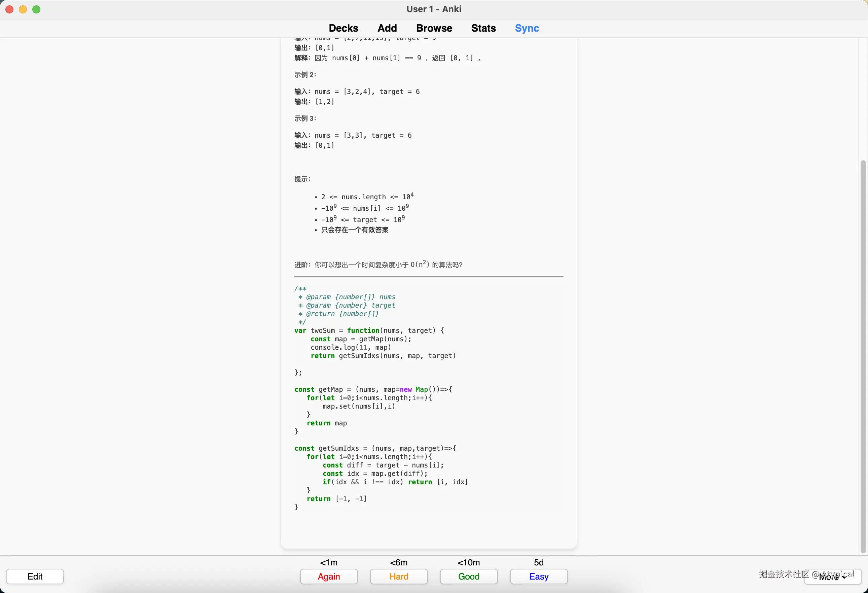Click the 'User 1 - Anki' title bar
Screen dimensions: 868x593
coord(434,9)
